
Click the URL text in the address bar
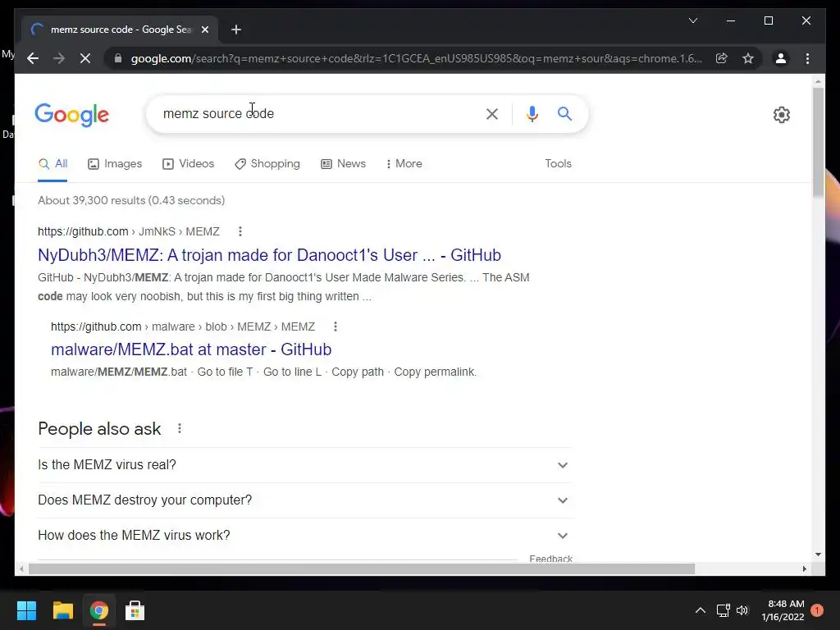(x=416, y=58)
